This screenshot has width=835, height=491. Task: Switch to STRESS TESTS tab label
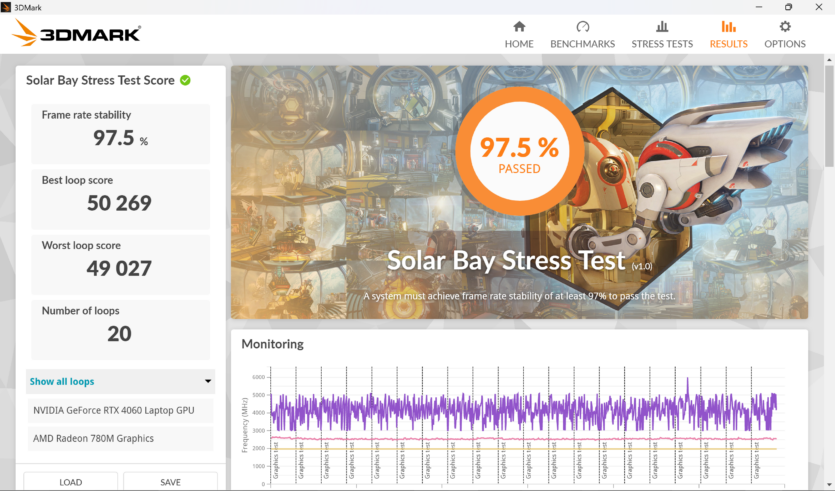click(662, 44)
